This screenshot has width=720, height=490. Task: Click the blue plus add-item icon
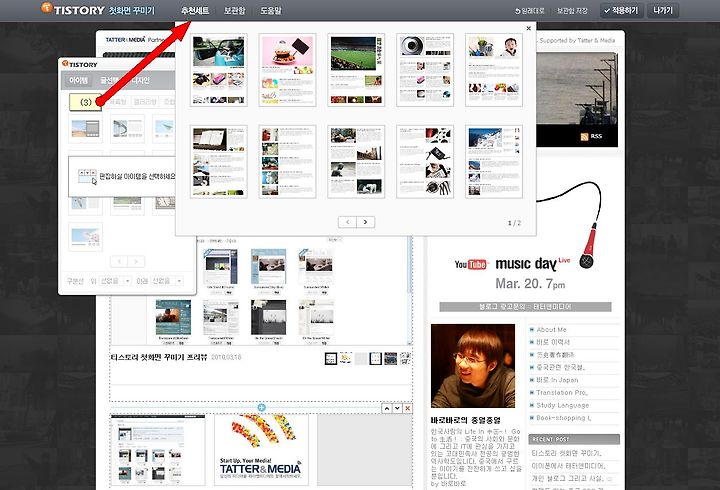(x=261, y=407)
